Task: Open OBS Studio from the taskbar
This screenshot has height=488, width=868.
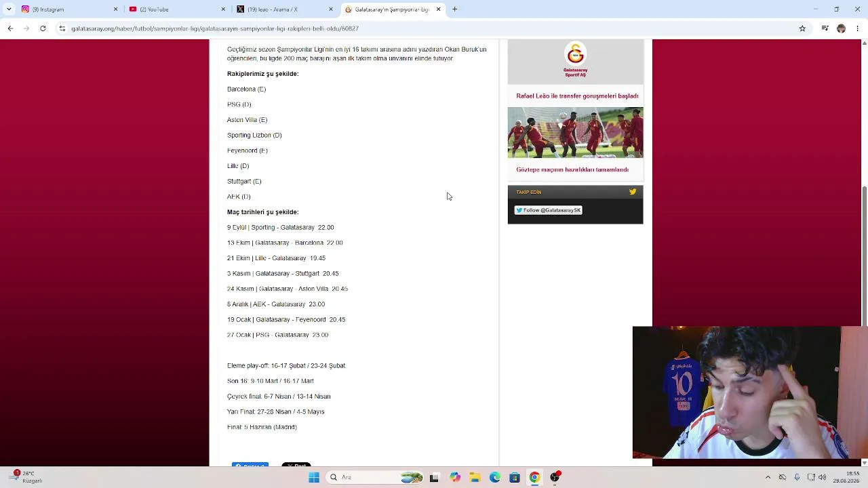Action: click(555, 477)
